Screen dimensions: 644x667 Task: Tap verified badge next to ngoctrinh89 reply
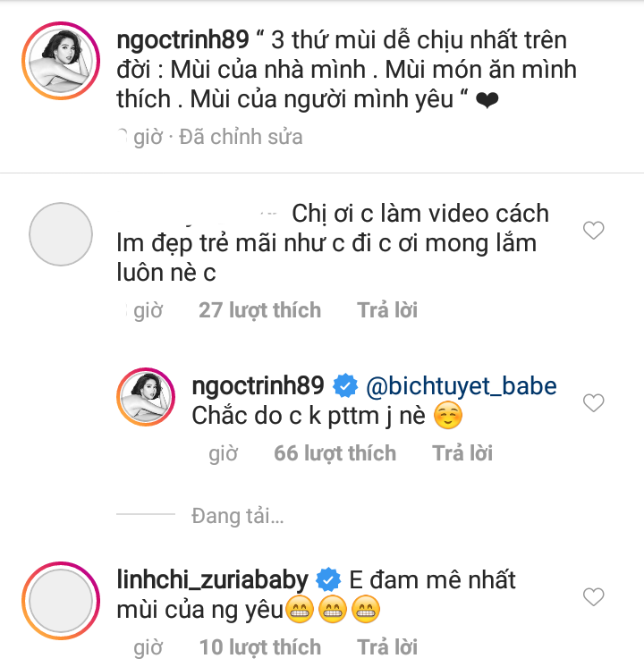343,386
